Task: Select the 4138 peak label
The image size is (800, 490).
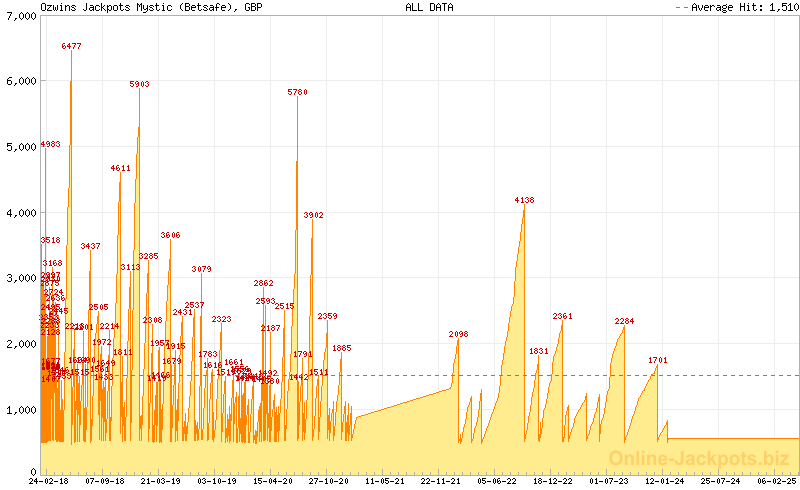Action: (524, 200)
